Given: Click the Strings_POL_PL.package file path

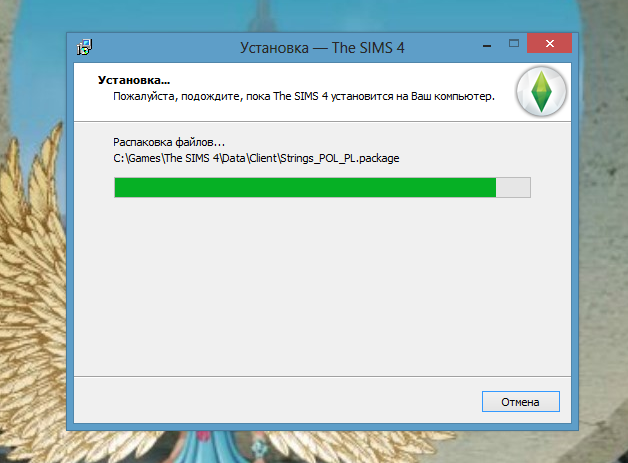Looking at the screenshot, I should (256, 158).
